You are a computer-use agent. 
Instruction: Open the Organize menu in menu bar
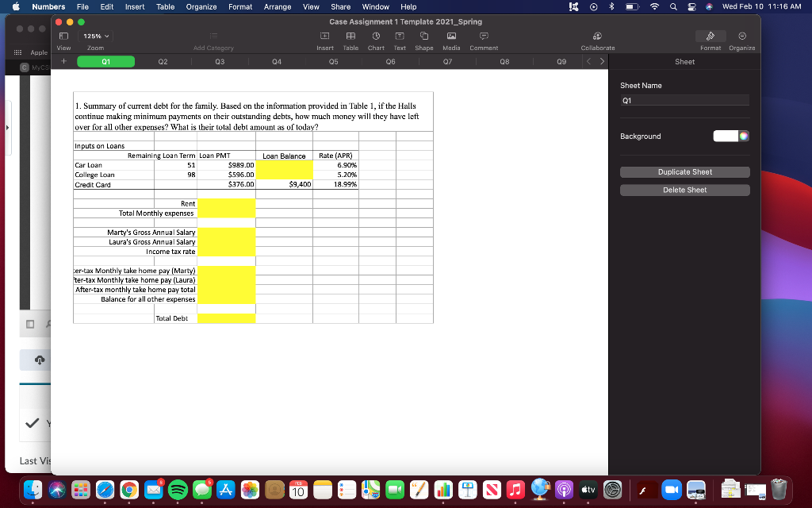[x=201, y=6]
